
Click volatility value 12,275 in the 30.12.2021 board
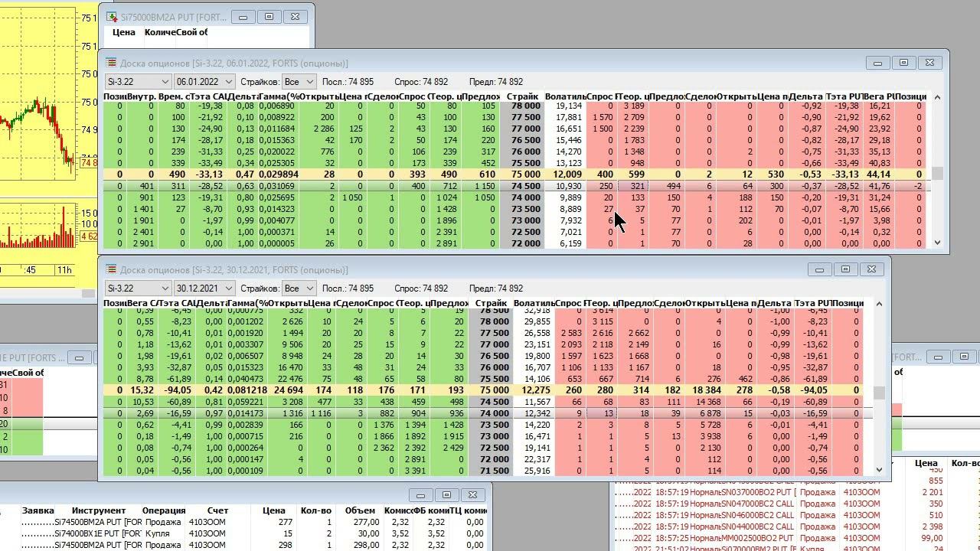tap(536, 390)
